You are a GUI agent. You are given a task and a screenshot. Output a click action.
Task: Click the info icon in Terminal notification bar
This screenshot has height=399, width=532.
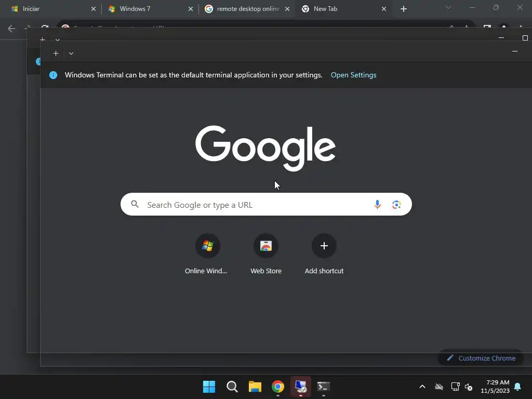click(x=54, y=75)
